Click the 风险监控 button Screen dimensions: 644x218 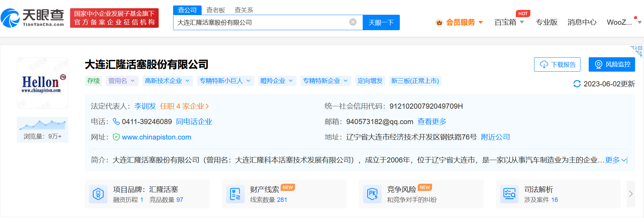612,64
